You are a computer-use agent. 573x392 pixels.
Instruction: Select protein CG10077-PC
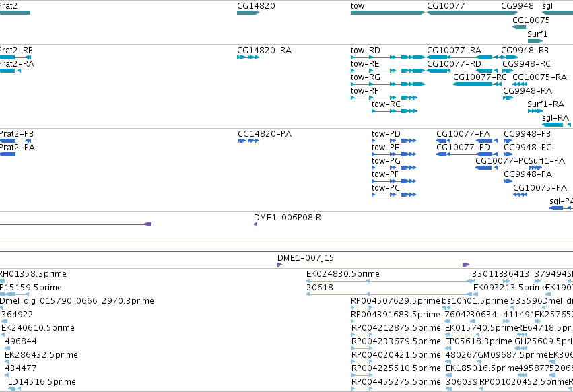click(486, 168)
